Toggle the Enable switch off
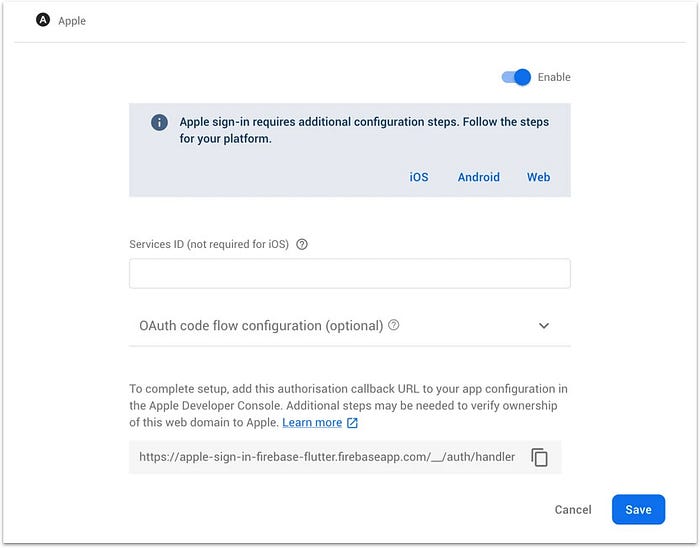The width and height of the screenshot is (700, 548). click(x=516, y=77)
